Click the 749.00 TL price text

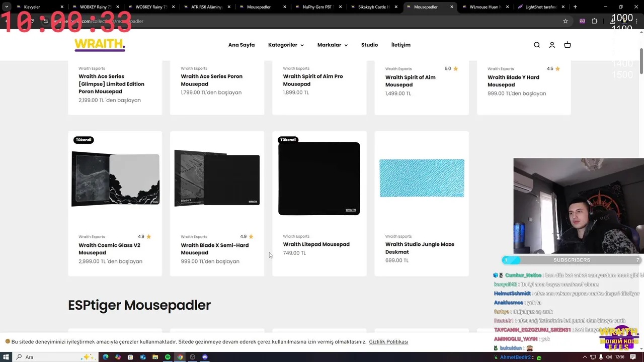[294, 253]
